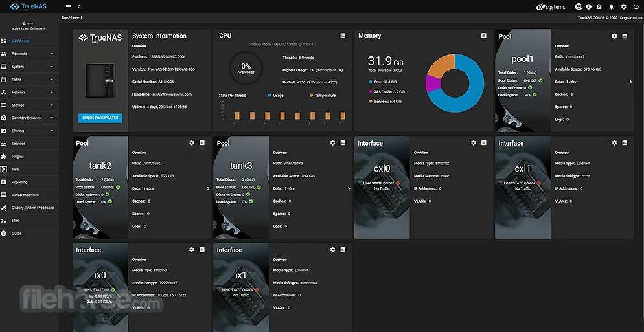Open the tank2 reports chart icon

pos(202,143)
